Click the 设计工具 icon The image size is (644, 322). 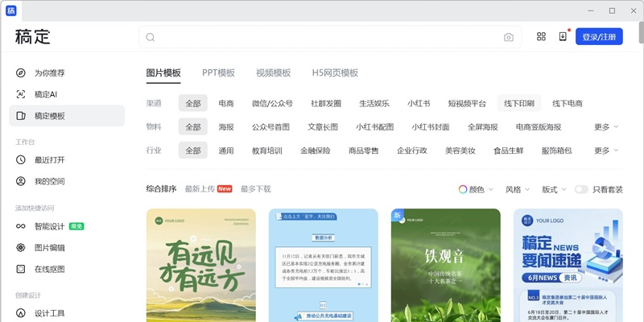click(x=21, y=313)
